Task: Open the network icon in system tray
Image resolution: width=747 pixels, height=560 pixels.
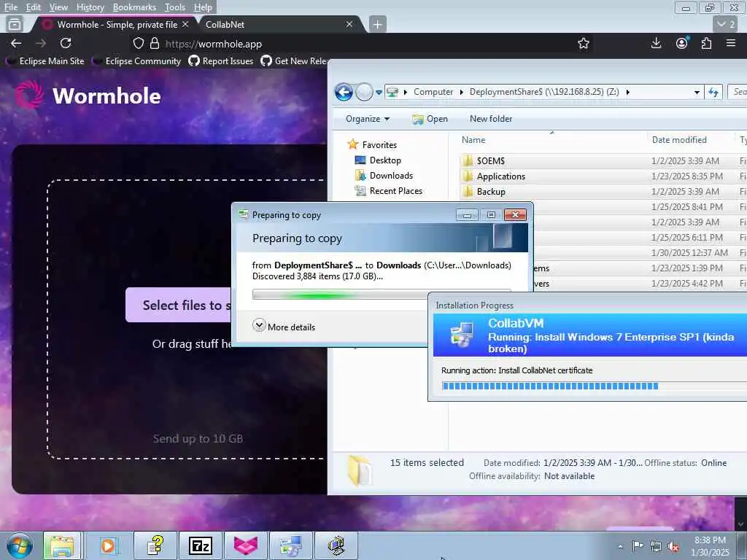Action: point(656,546)
